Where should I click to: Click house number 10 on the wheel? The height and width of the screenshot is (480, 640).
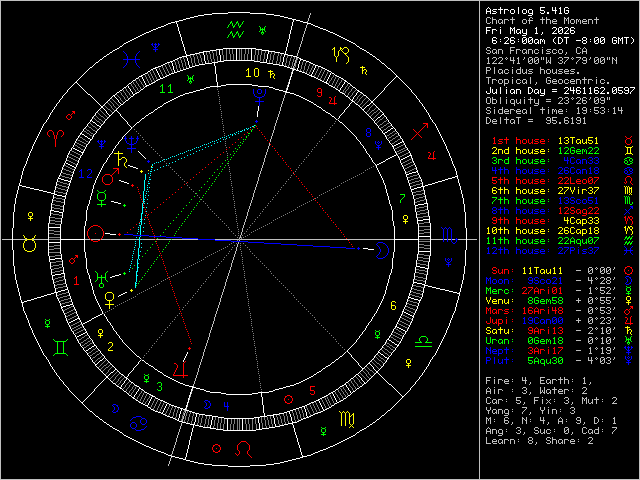tap(252, 73)
